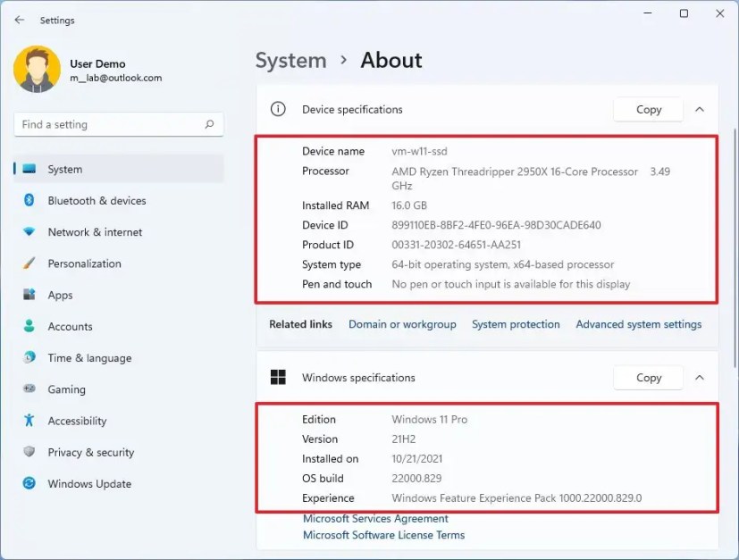Open the Apps settings page
The height and width of the screenshot is (560, 739).
[x=119, y=295]
